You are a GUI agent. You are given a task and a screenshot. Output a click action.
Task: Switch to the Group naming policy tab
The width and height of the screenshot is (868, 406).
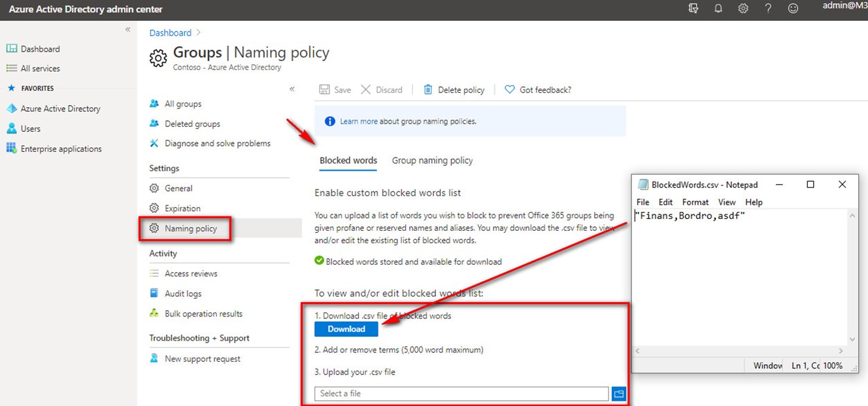(x=432, y=160)
